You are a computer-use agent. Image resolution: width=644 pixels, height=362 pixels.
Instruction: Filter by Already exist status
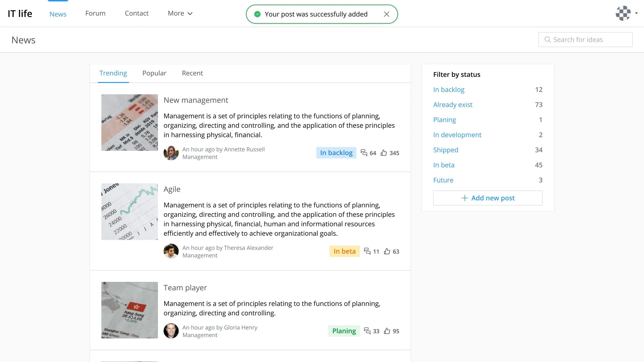453,105
